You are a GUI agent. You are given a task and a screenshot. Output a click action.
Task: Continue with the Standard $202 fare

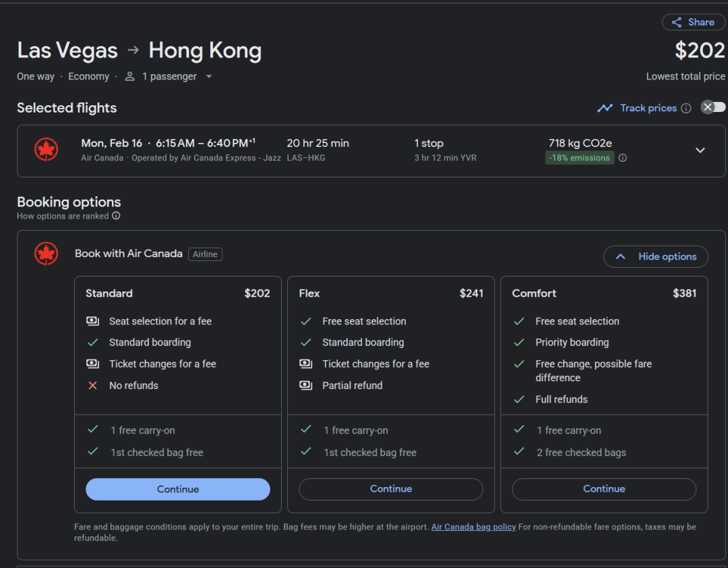pyautogui.click(x=178, y=489)
